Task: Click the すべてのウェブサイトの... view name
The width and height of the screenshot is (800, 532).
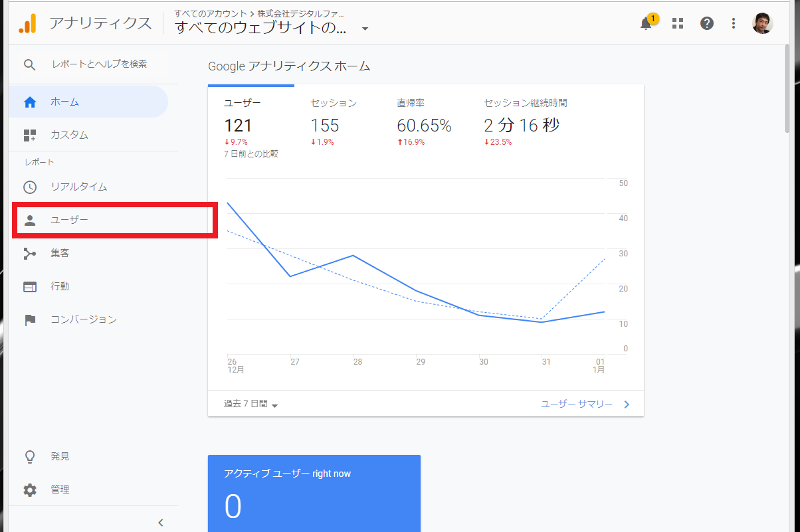Action: click(261, 28)
